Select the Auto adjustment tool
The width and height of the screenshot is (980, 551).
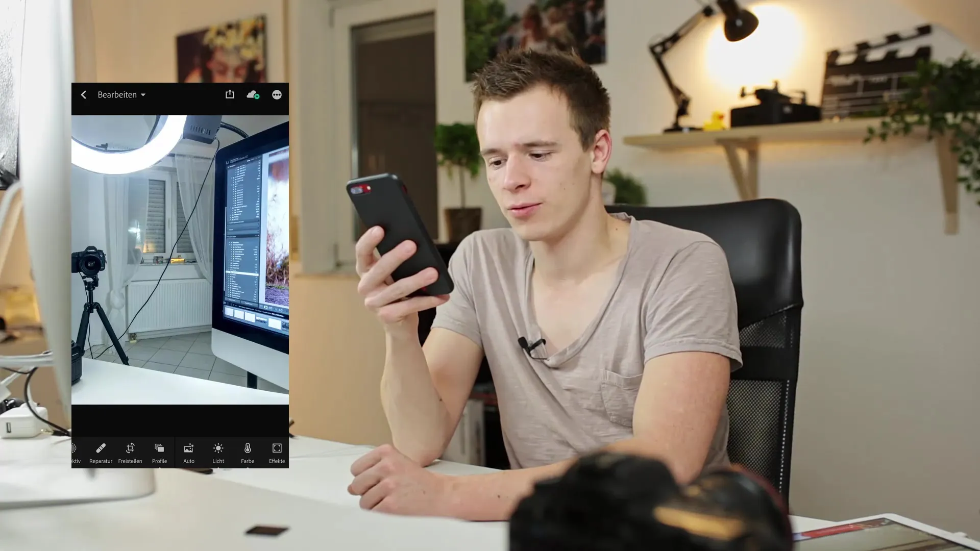coord(189,452)
